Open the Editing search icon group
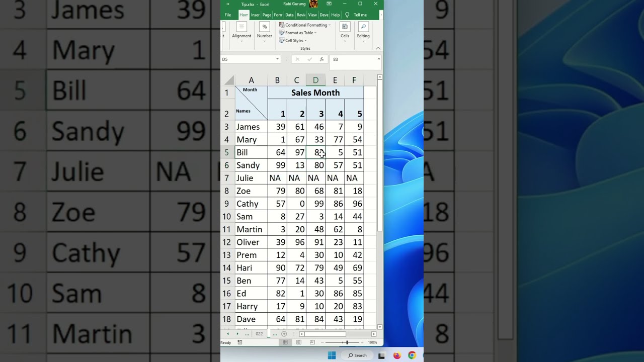644x362 pixels. click(363, 27)
